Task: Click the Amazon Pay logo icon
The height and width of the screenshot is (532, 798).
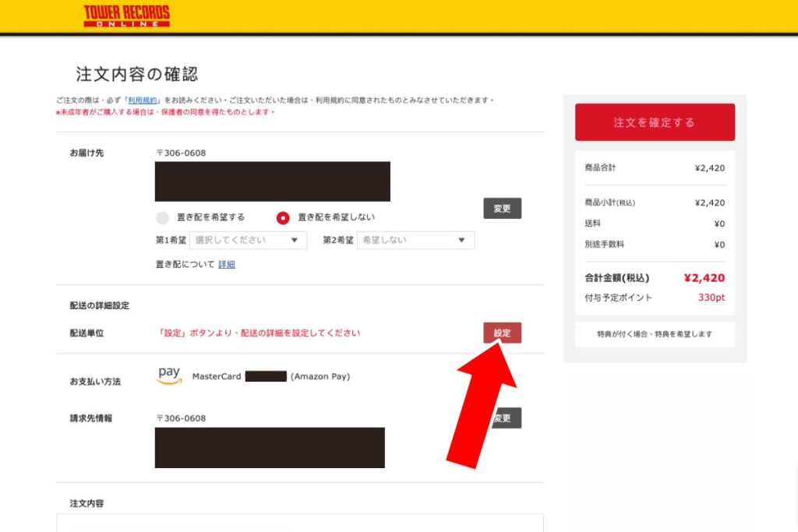Action: 169,375
